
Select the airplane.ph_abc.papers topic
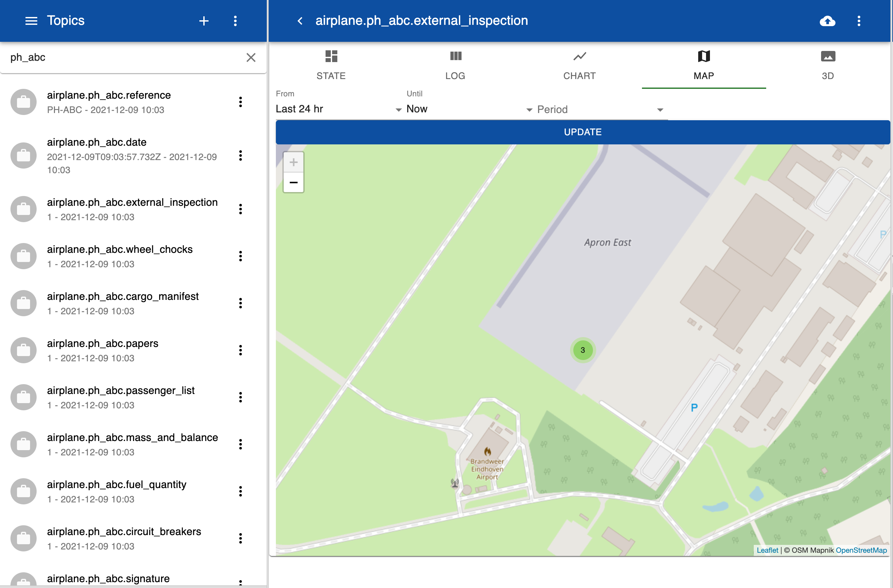pyautogui.click(x=133, y=350)
